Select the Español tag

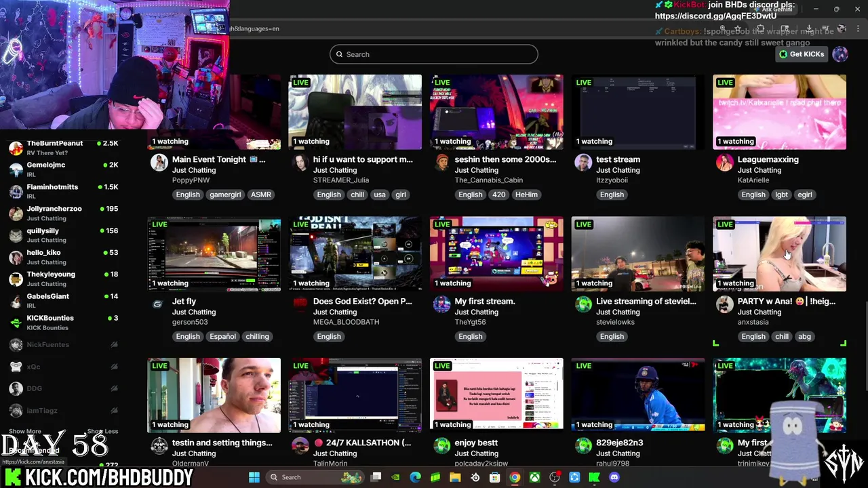222,336
